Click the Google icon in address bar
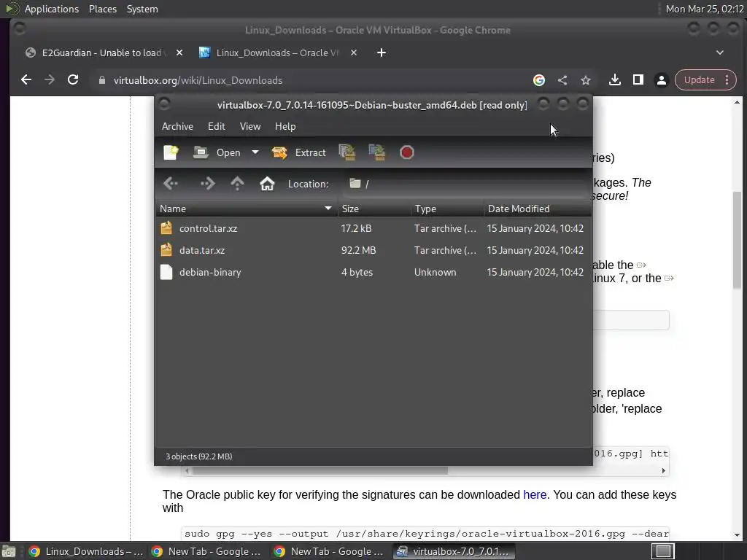The height and width of the screenshot is (560, 747). (539, 80)
